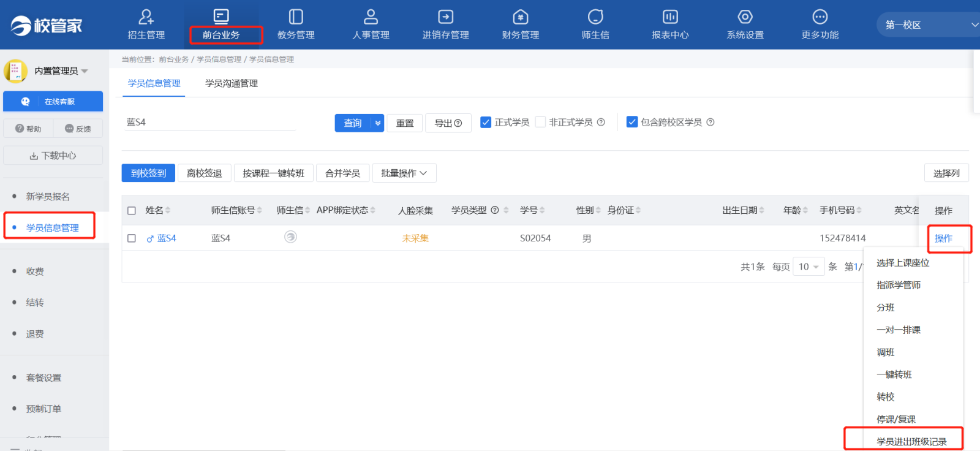
Task: Choose 分班 from operations menu
Action: (x=886, y=308)
